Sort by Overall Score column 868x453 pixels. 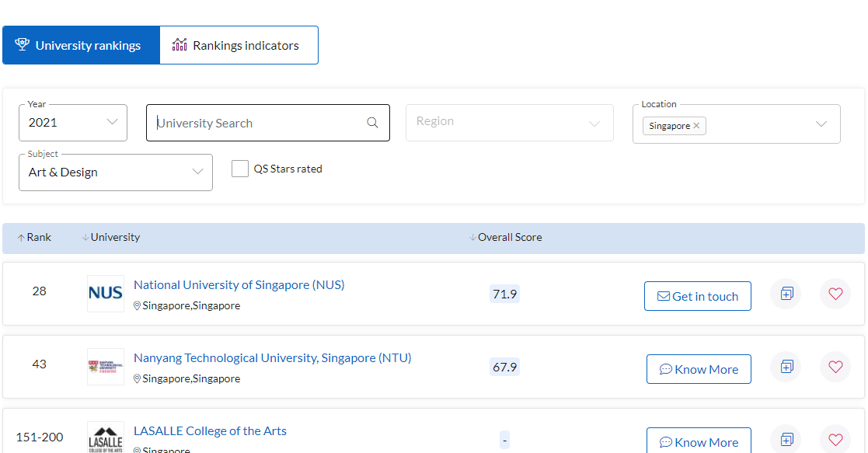(x=509, y=238)
